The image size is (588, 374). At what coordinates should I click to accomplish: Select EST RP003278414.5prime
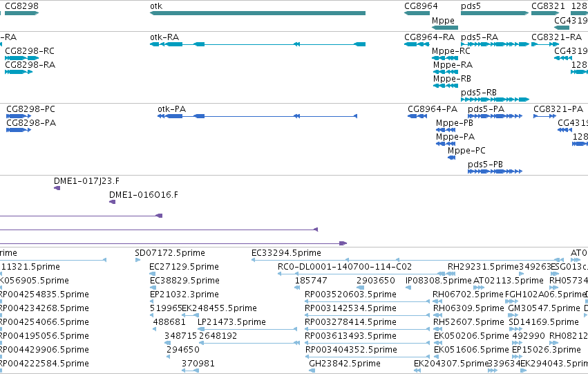(x=368, y=329)
